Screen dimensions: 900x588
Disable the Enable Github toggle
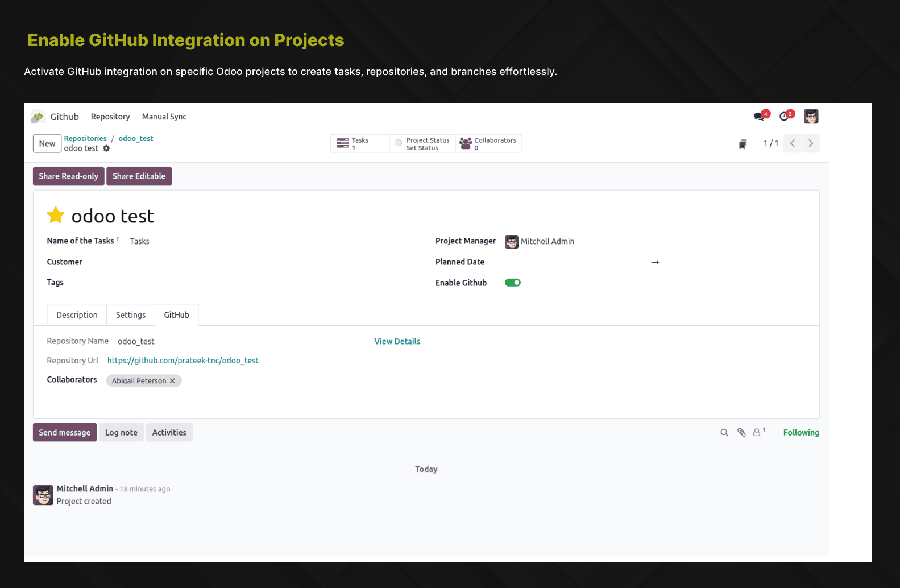pyautogui.click(x=513, y=283)
